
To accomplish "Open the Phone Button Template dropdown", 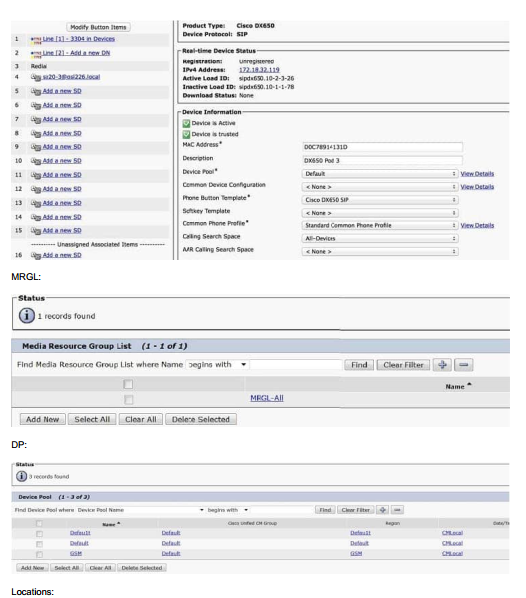I will click(380, 200).
